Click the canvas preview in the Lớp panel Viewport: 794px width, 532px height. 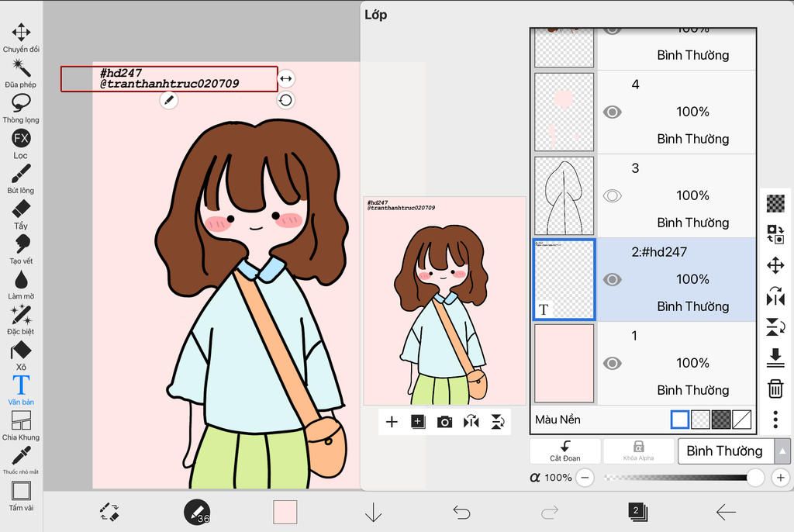444,301
